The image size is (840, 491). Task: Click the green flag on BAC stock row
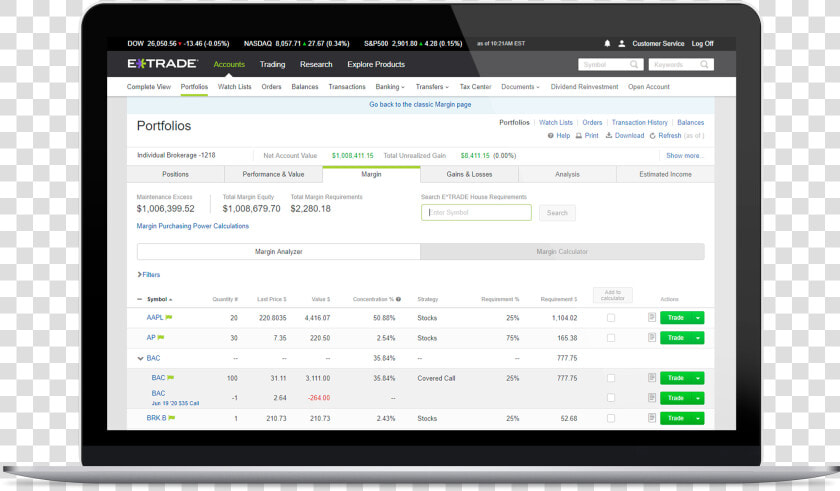(x=170, y=377)
